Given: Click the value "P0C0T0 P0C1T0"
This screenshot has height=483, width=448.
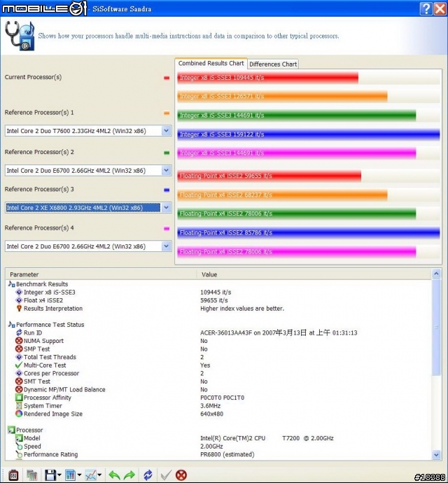Looking at the screenshot, I should (x=222, y=398).
